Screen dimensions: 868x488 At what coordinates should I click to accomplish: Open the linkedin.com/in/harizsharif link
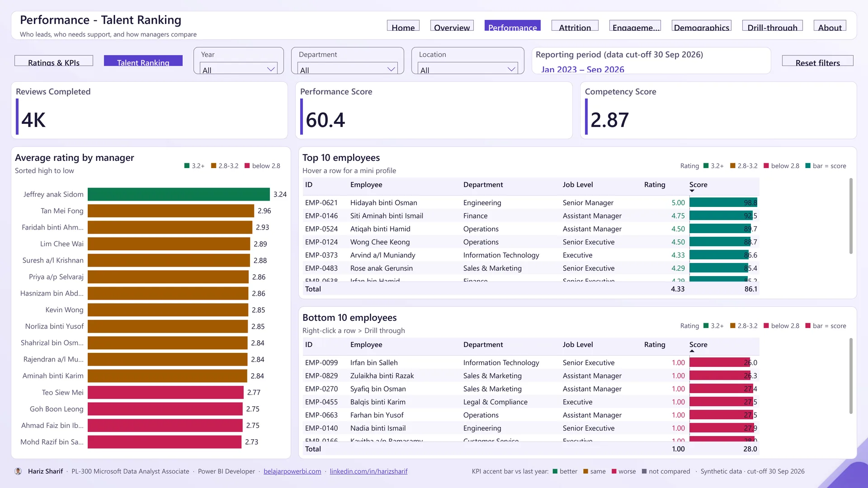tap(368, 471)
